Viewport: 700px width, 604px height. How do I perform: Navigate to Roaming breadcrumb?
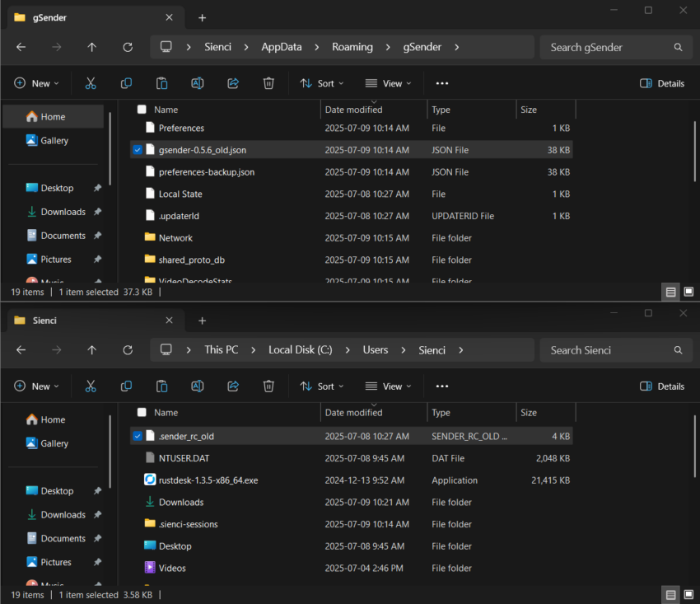[352, 47]
